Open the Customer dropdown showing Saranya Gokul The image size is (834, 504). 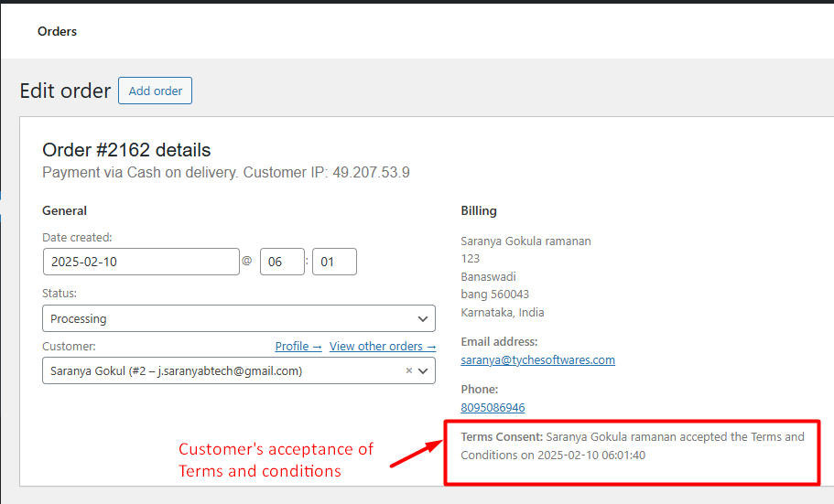pyautogui.click(x=220, y=371)
